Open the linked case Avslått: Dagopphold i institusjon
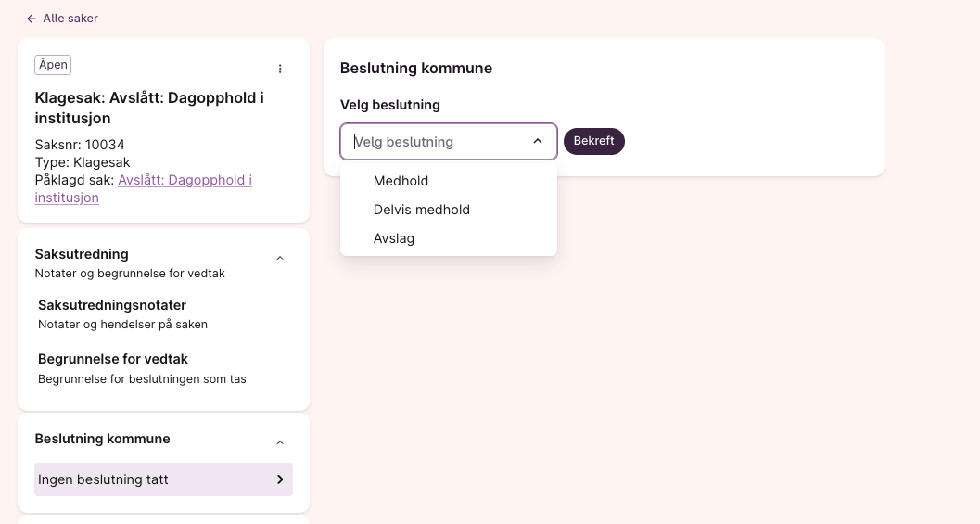The height and width of the screenshot is (524, 980). click(x=185, y=180)
